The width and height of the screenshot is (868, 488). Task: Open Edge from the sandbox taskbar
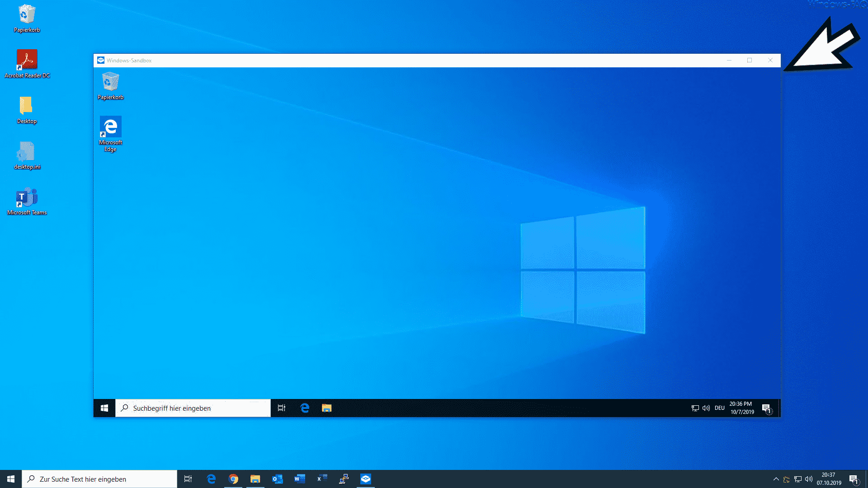pos(304,408)
